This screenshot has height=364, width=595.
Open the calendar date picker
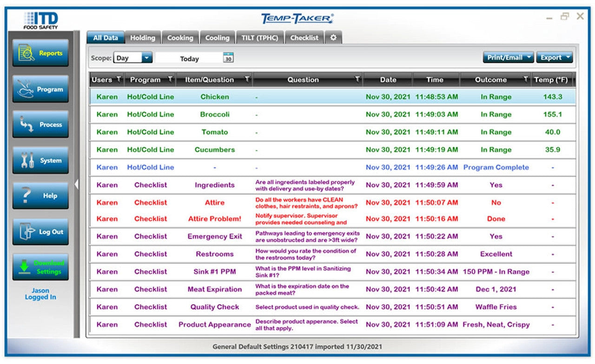click(227, 58)
